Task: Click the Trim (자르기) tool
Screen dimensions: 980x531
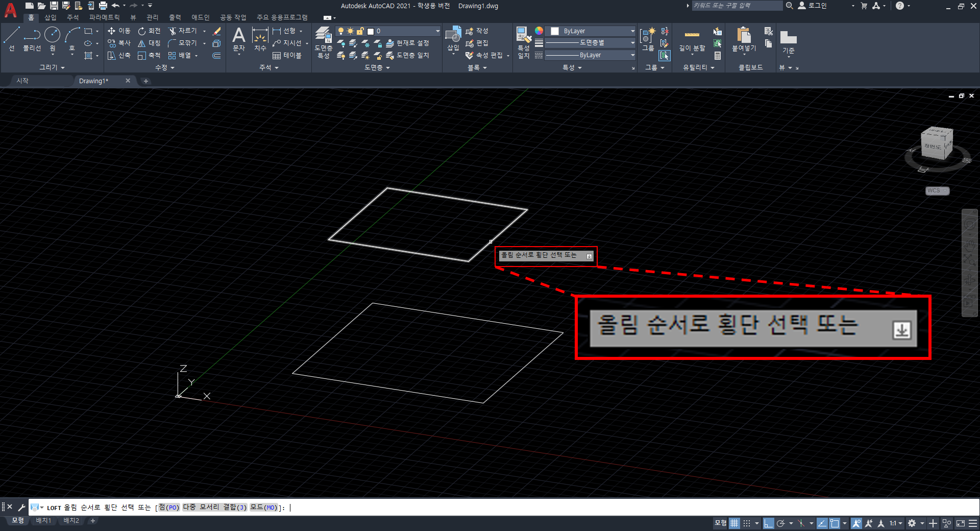Action: click(182, 31)
